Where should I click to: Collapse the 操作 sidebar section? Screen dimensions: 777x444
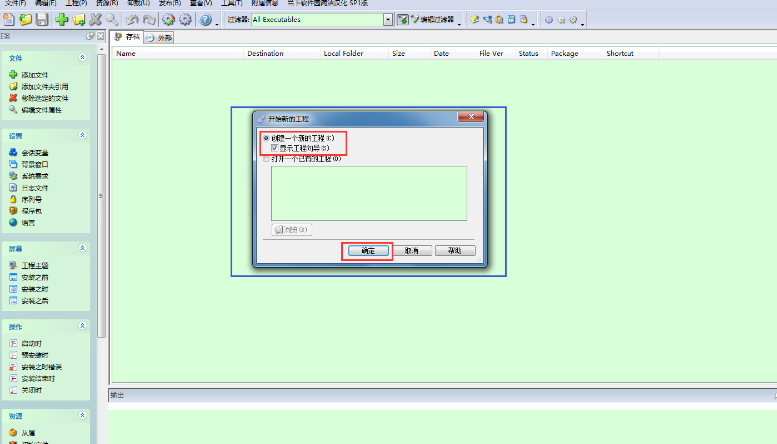[82, 326]
